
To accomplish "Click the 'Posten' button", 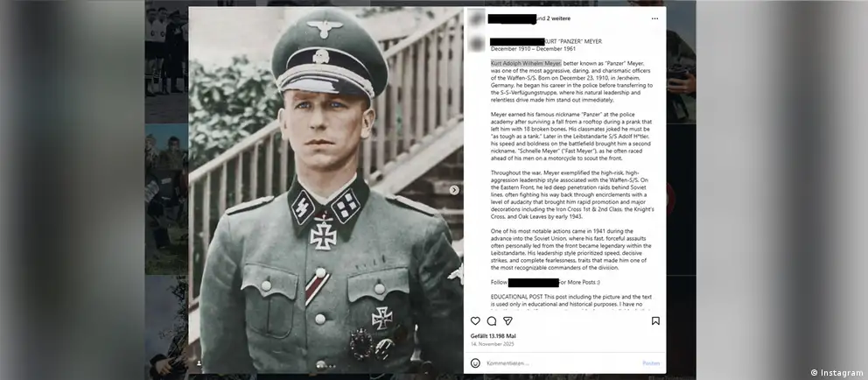I will click(x=651, y=362).
